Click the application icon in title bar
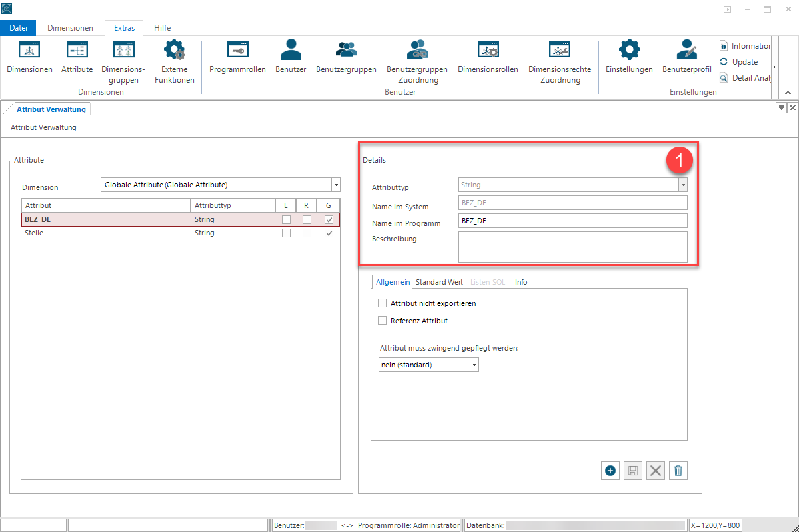The height and width of the screenshot is (532, 799). pos(7,9)
